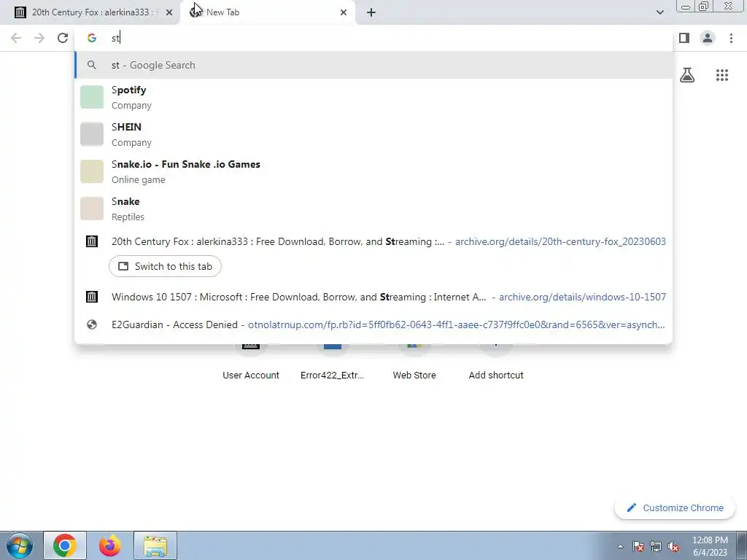The image size is (747, 560).
Task: Click the address bar showing 'st'
Action: click(373, 38)
